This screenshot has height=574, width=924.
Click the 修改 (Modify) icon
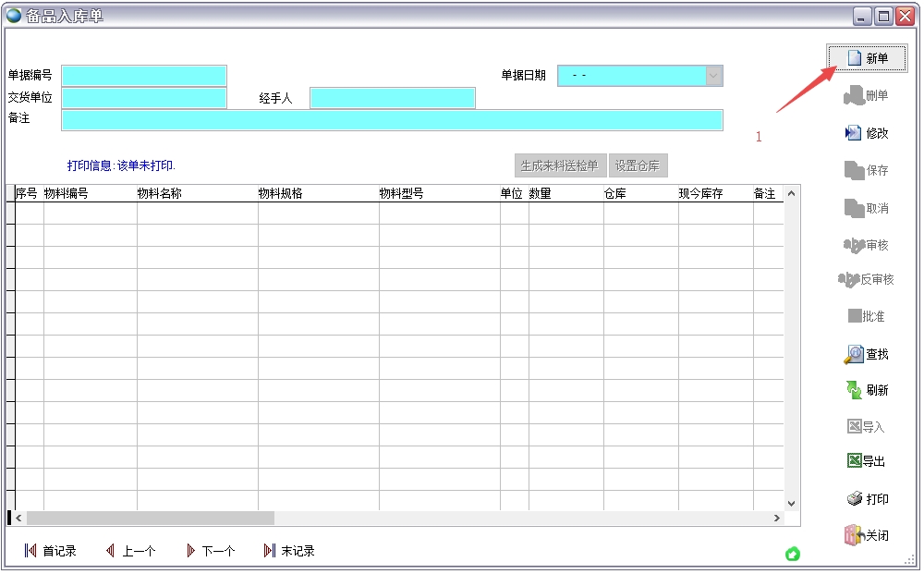[x=867, y=131]
